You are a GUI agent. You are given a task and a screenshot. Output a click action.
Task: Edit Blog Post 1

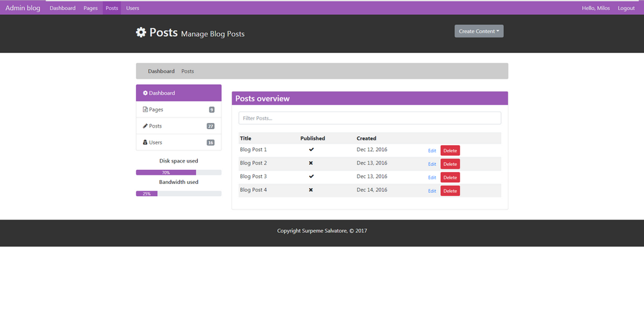432,150
